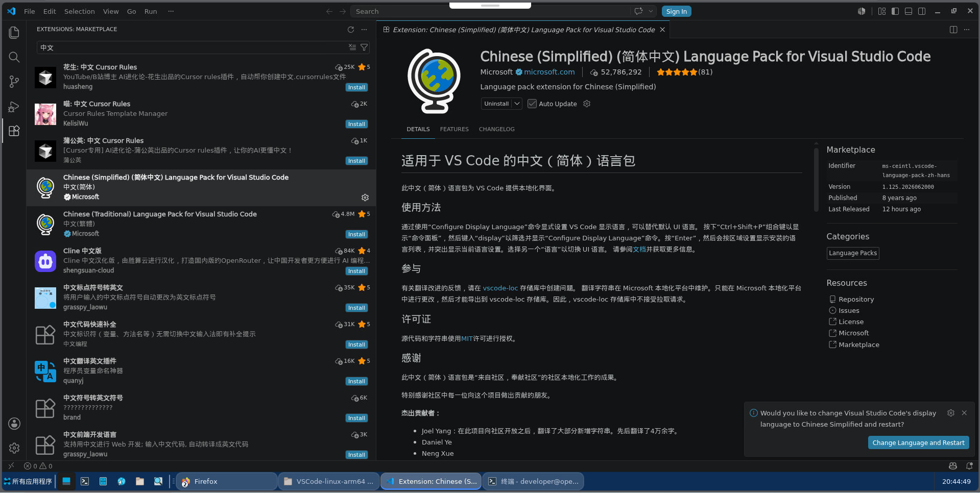Open the Copilot chat icon in the title bar
This screenshot has height=493, width=980.
tap(638, 11)
